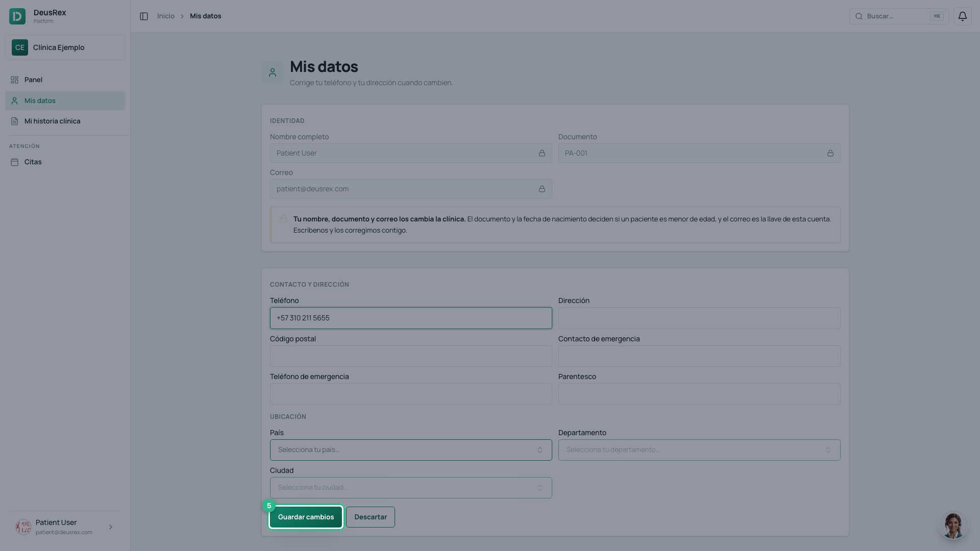Click the assistant avatar in the corner
This screenshot has width=980, height=551.
click(953, 525)
